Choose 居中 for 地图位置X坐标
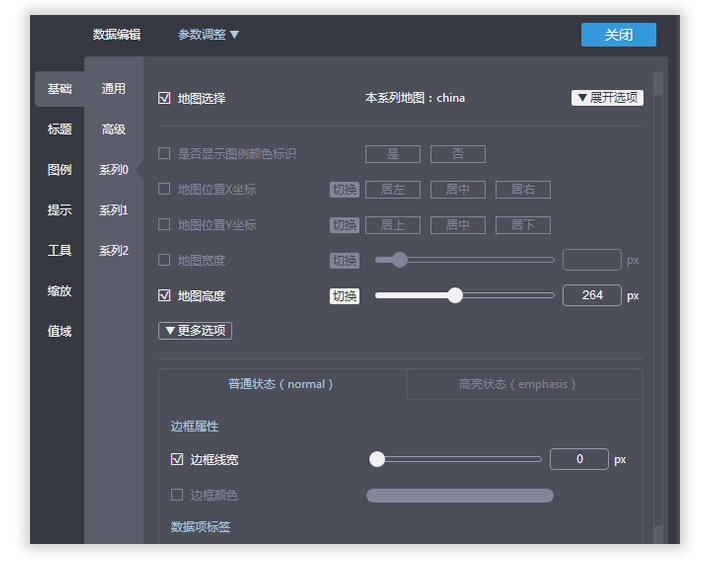Screen dimensions: 710x562 pos(458,189)
